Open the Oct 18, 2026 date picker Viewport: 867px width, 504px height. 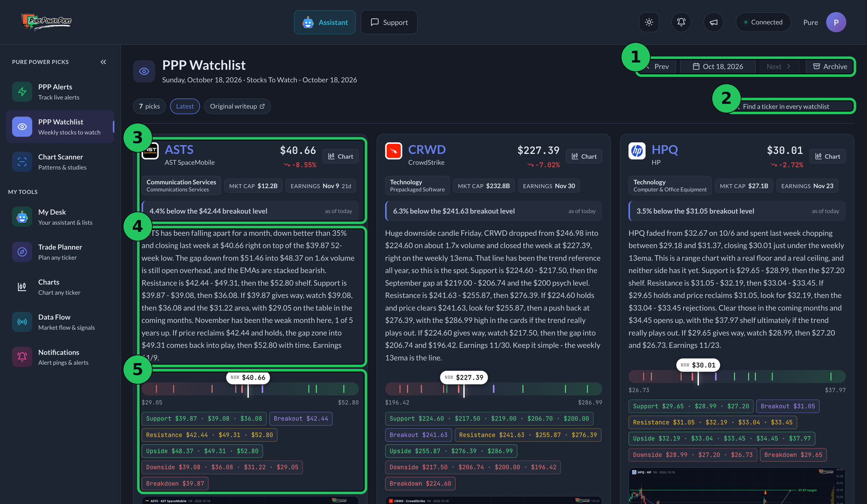point(717,66)
